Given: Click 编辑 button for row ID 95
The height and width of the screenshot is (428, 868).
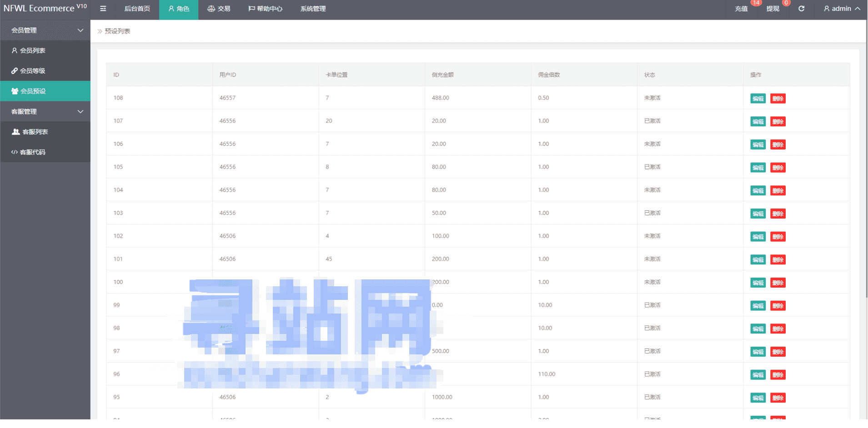Looking at the screenshot, I should point(758,398).
